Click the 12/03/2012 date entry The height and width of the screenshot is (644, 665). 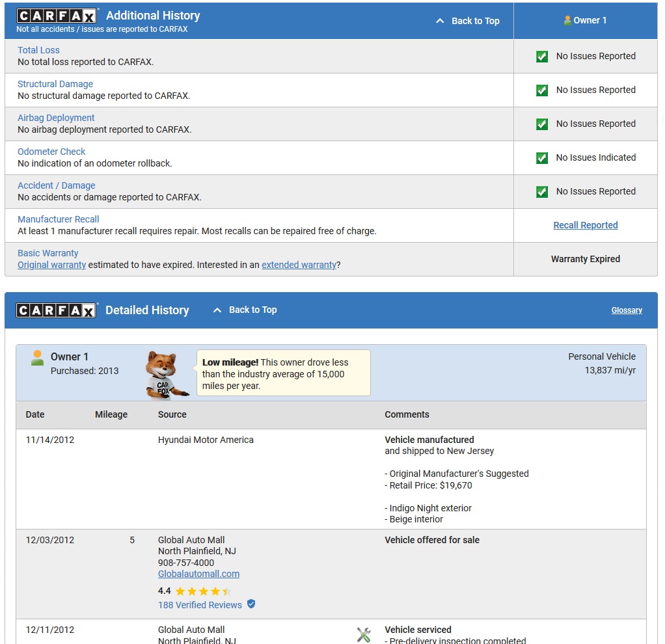click(x=49, y=540)
